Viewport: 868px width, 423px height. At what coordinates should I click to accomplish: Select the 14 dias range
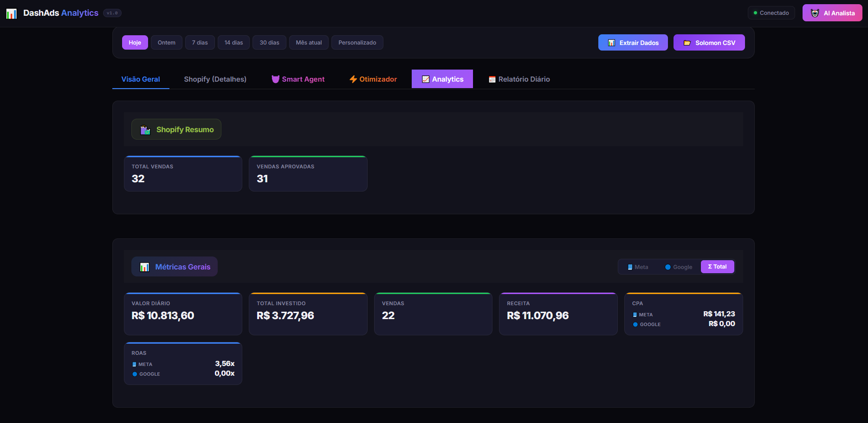pyautogui.click(x=234, y=43)
